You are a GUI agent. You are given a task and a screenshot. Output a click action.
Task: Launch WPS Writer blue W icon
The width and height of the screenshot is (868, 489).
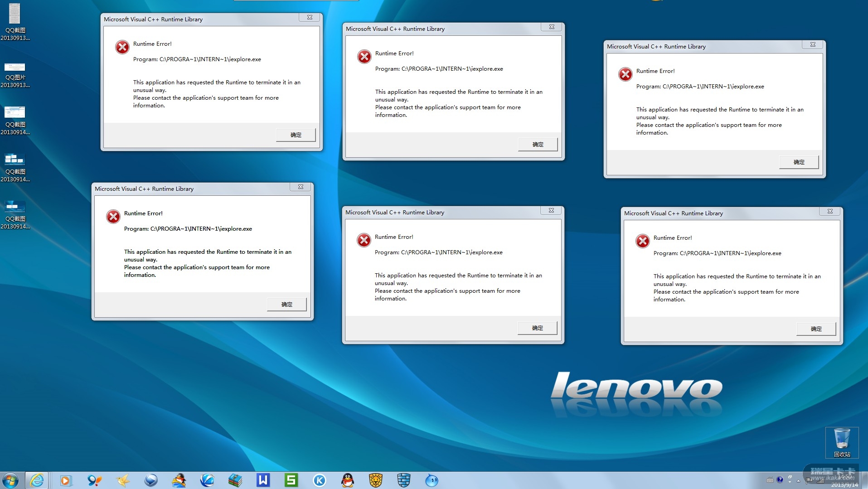(x=263, y=480)
